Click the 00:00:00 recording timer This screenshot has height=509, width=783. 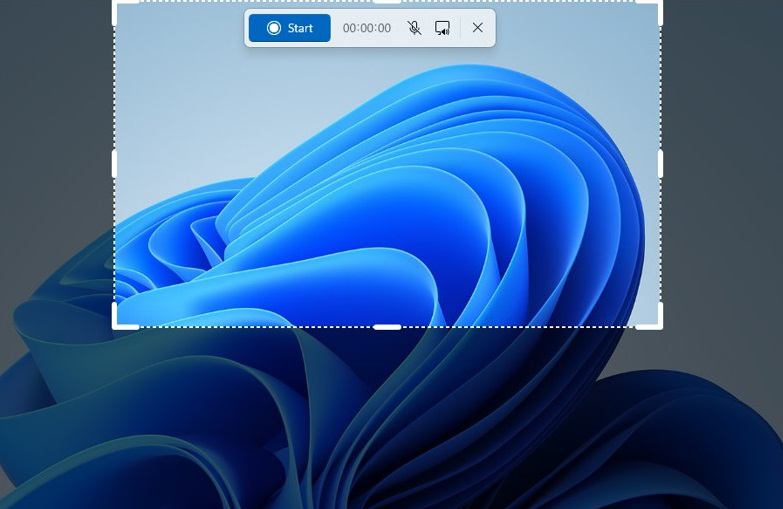tap(367, 28)
